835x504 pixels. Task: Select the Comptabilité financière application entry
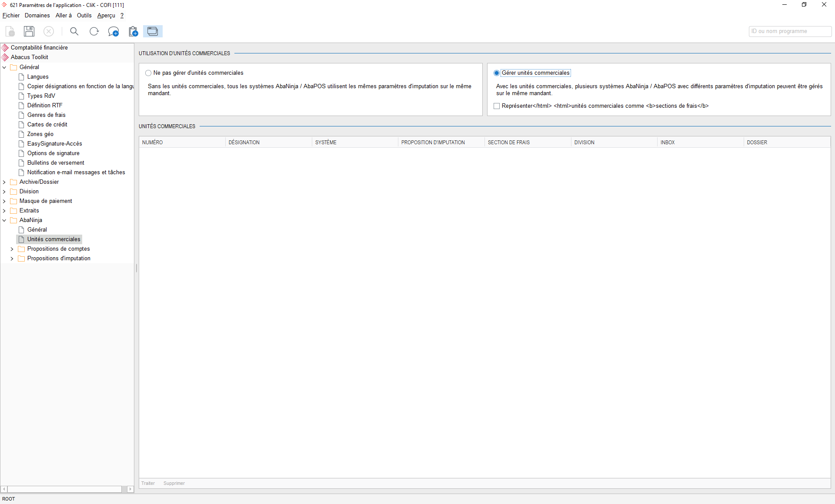(39, 47)
